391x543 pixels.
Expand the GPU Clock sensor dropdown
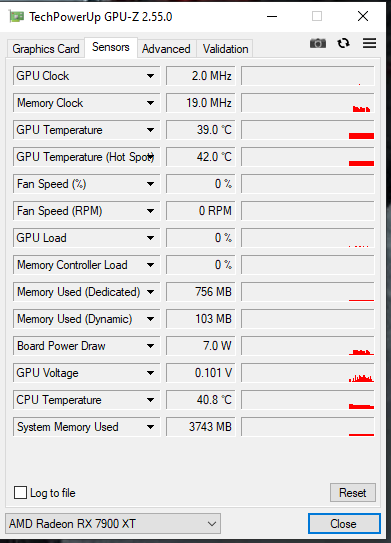[x=150, y=76]
